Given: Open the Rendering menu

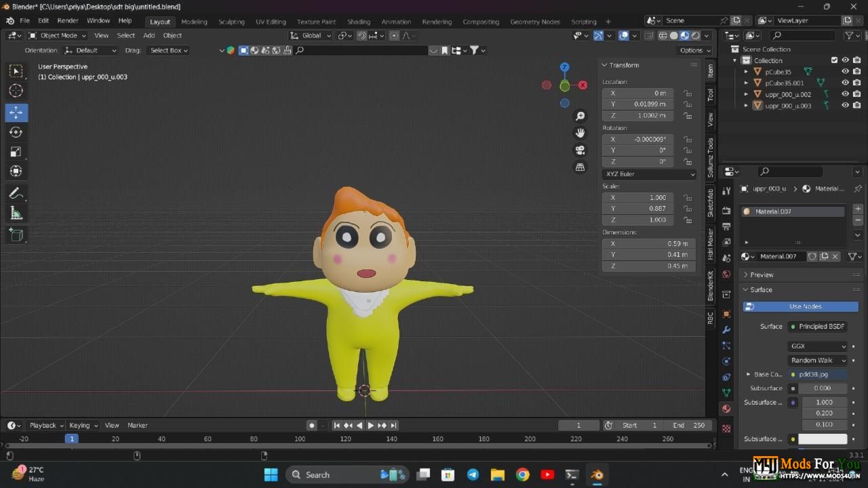Looking at the screenshot, I should (x=437, y=21).
